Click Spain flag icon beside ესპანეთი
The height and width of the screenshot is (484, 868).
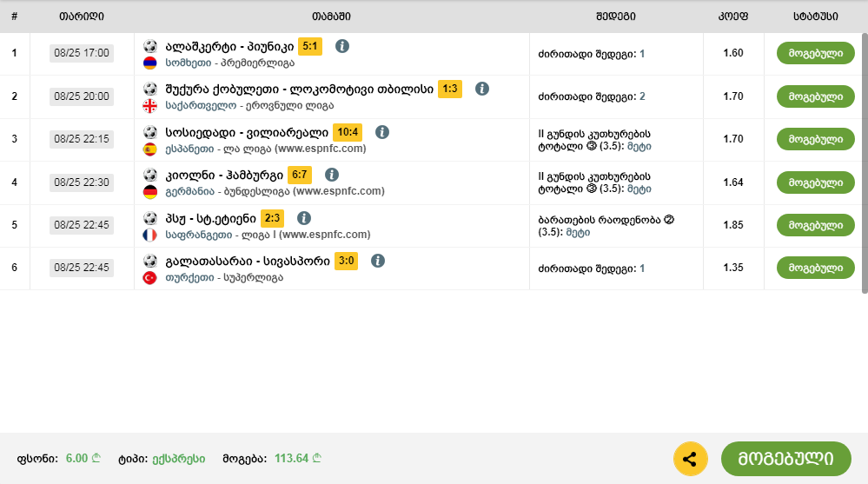[x=150, y=149]
